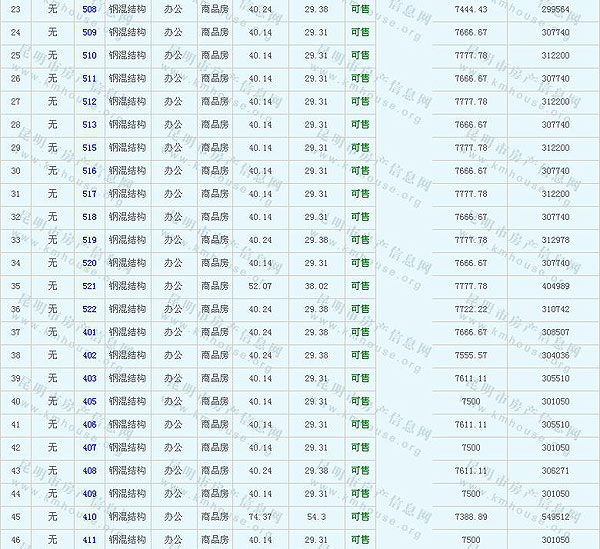
Task: Click the 74.37 area cell
Action: [260, 517]
